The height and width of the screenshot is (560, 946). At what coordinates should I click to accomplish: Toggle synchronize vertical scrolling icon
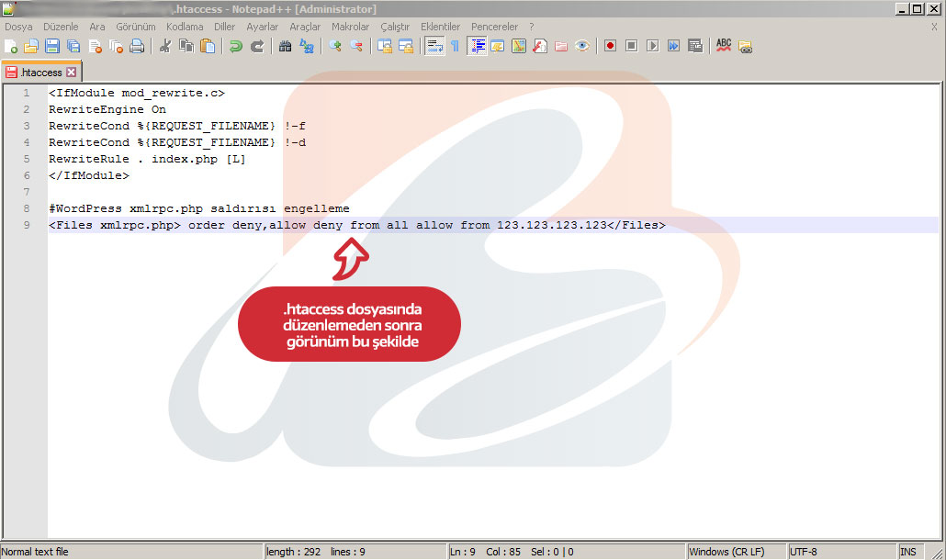click(x=384, y=47)
